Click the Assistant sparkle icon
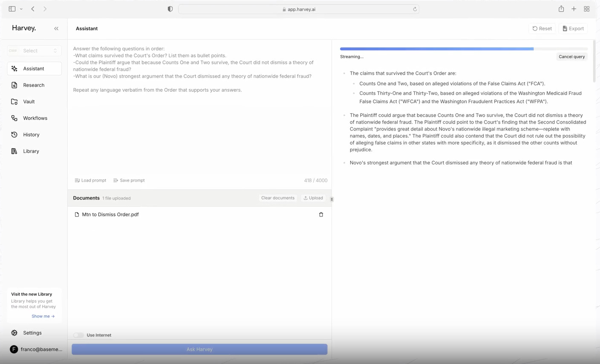 [14, 69]
